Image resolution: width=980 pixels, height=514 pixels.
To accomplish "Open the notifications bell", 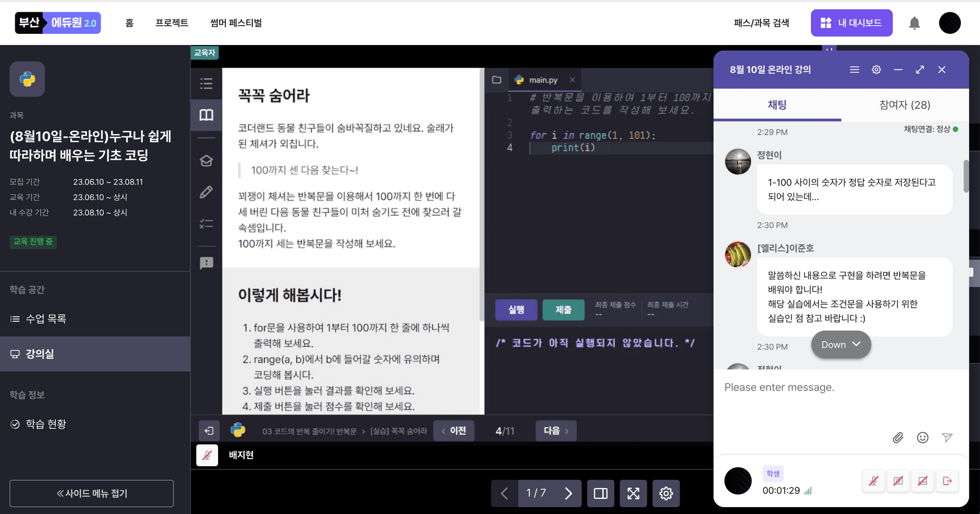I will pos(914,23).
